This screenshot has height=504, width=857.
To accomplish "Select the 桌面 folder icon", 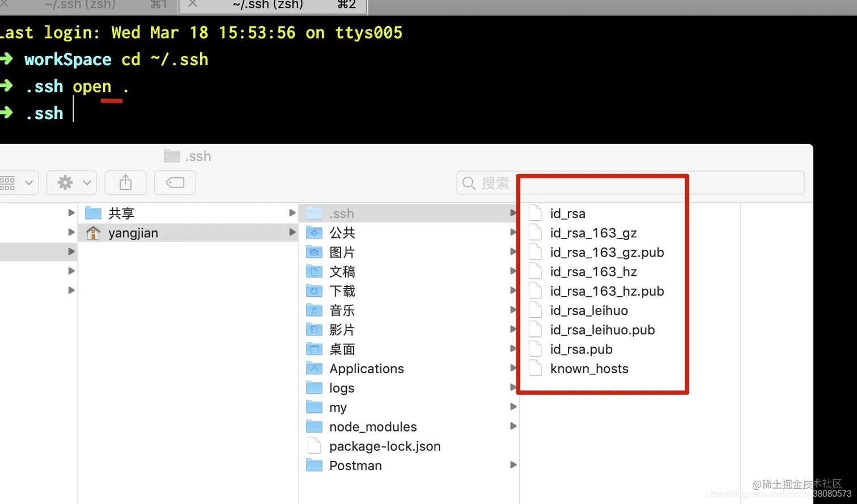I will pos(314,349).
